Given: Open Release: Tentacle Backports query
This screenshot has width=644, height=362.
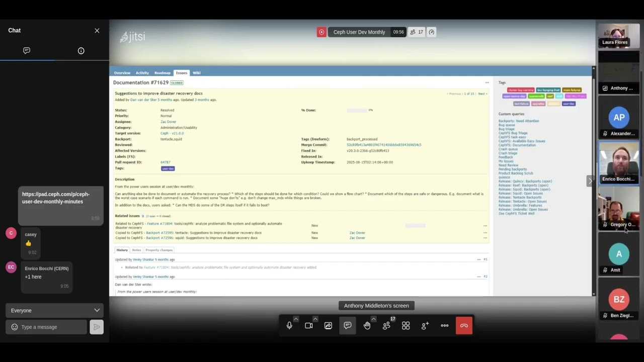Looking at the screenshot, I should [520, 197].
